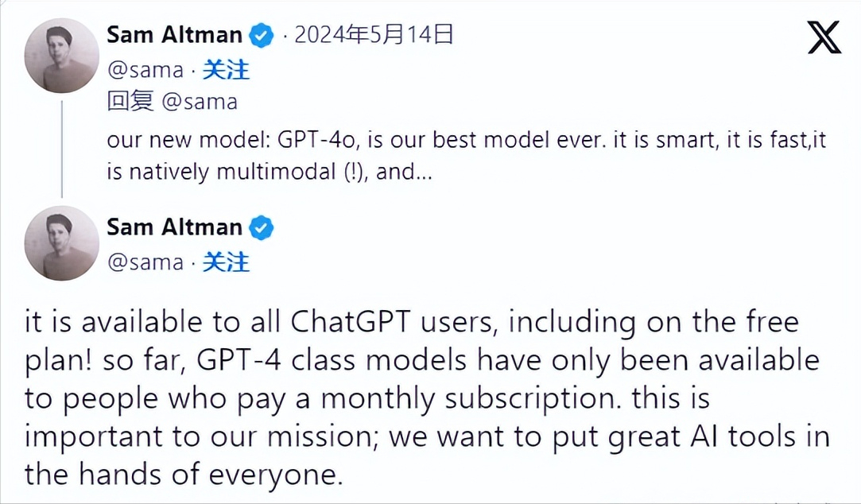
Task: Follow @sama via the first 关注 link
Action: tap(227, 70)
